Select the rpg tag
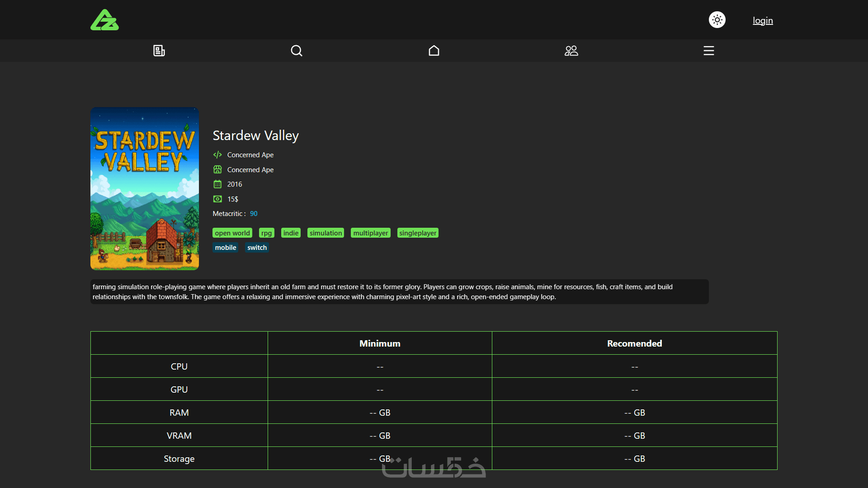The image size is (868, 488). coord(266,233)
